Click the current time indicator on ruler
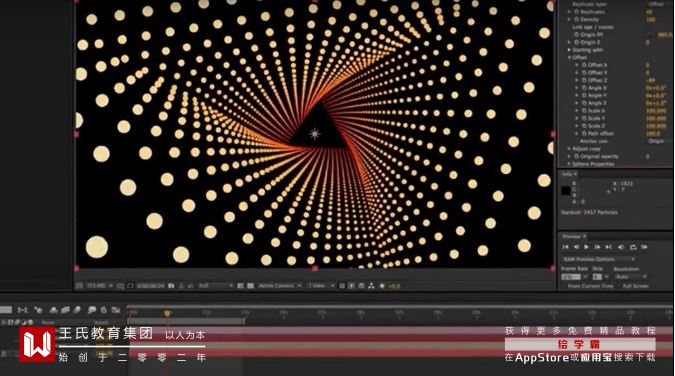 click(167, 313)
